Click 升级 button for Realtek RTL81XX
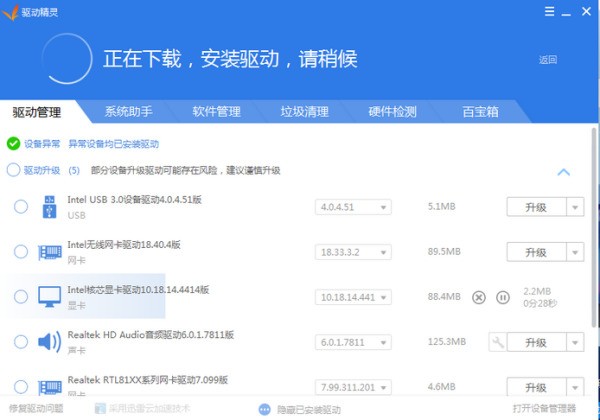The width and height of the screenshot is (600, 420). click(x=536, y=387)
